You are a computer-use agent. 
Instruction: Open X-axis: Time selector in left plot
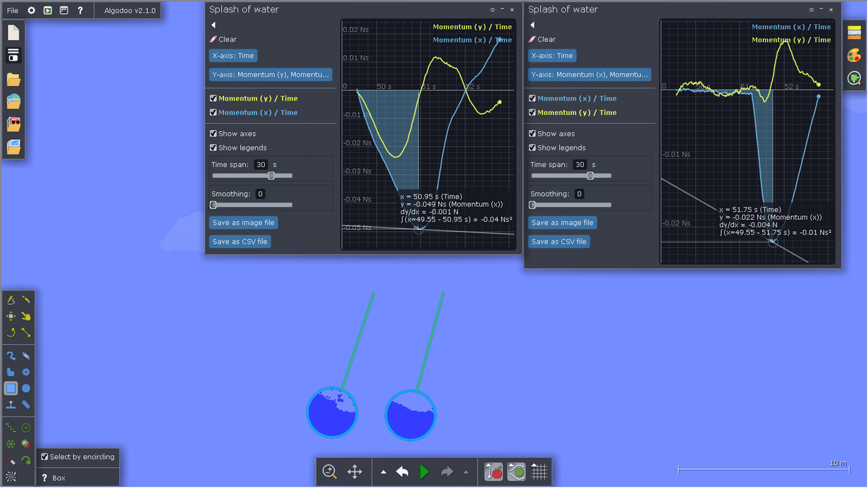(x=233, y=56)
